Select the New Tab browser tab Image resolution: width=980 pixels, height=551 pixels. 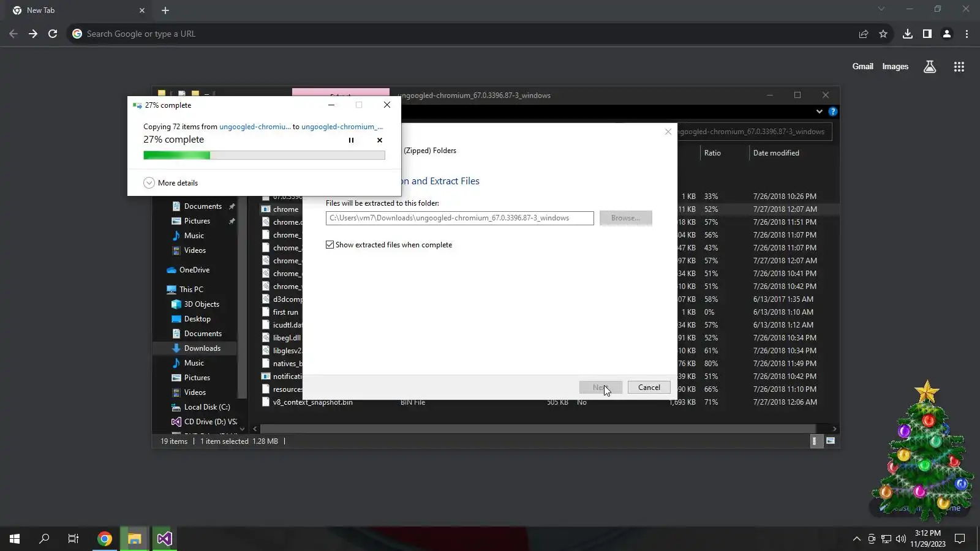coord(78,10)
